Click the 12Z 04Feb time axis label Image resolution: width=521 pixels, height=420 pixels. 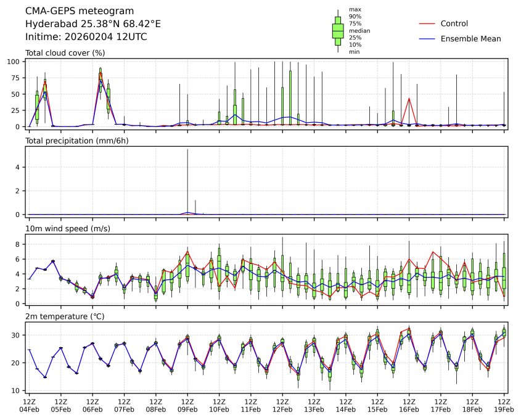point(29,405)
